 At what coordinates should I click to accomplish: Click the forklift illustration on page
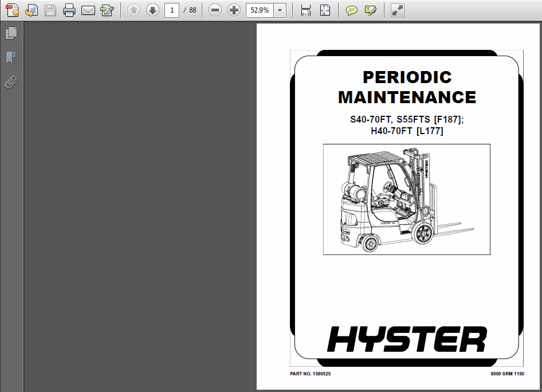[407, 199]
